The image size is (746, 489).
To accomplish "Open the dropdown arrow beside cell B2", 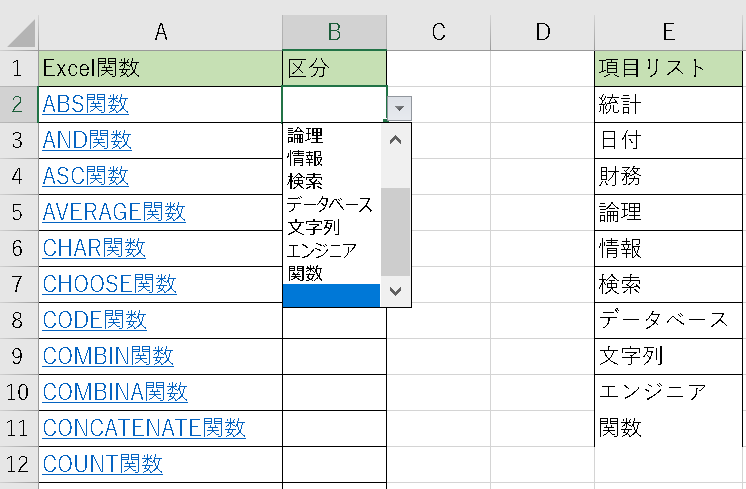I will (x=399, y=107).
